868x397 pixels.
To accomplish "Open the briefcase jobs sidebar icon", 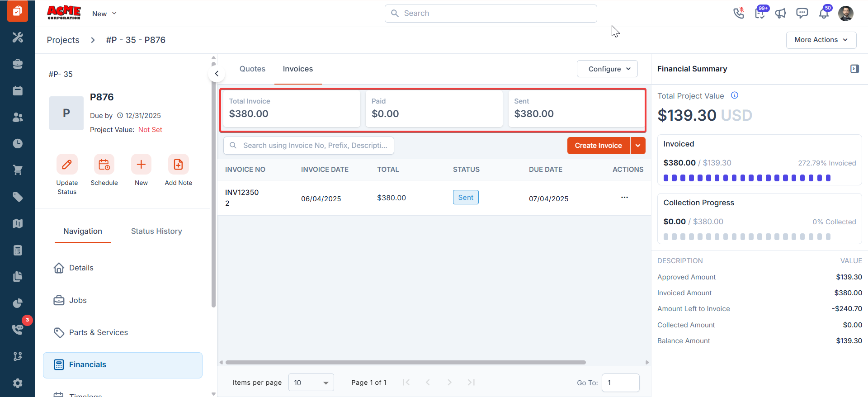I will (x=18, y=64).
